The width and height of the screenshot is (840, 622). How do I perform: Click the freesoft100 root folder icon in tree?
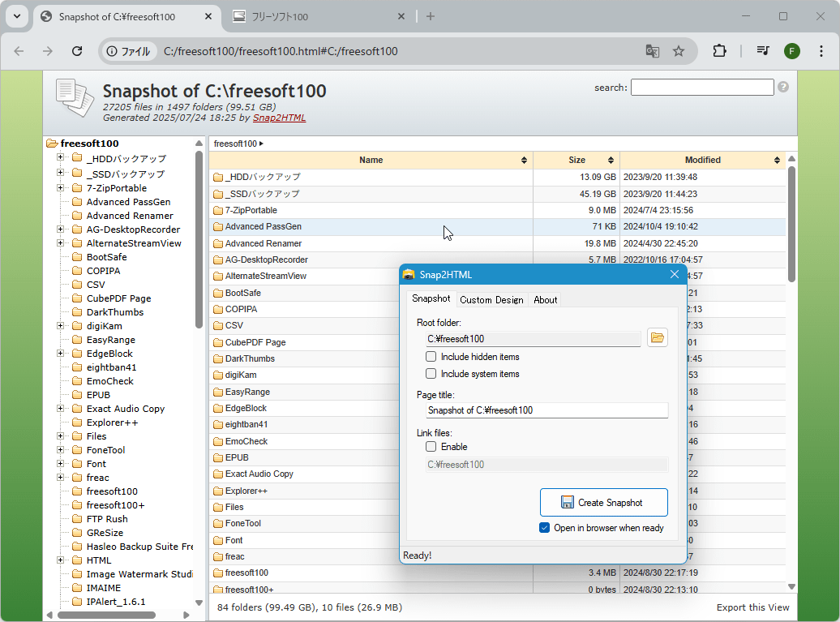point(52,143)
